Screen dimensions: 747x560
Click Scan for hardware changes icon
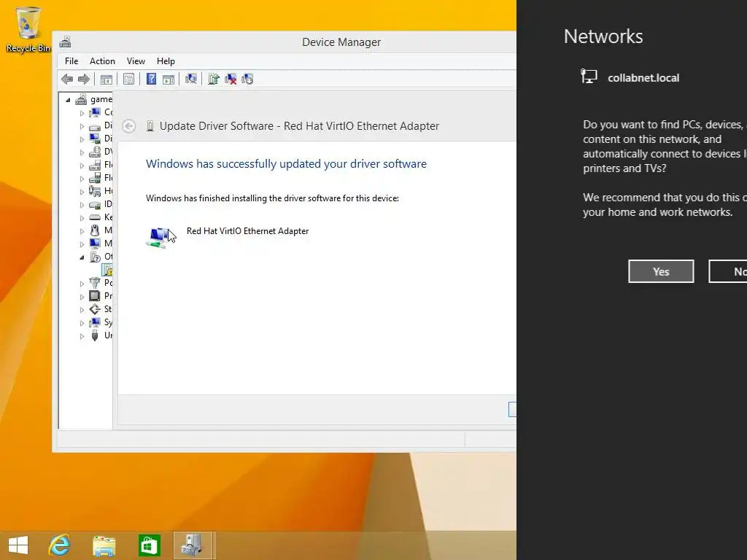191,79
